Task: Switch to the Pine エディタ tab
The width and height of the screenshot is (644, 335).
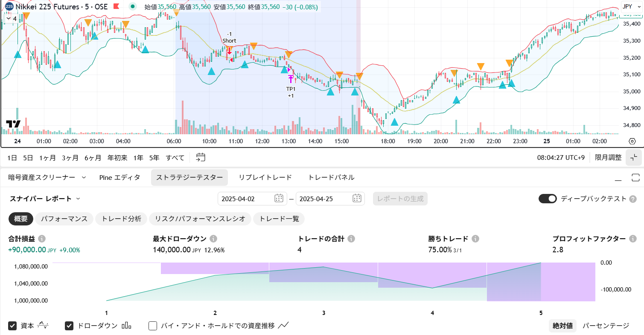Action: point(119,177)
